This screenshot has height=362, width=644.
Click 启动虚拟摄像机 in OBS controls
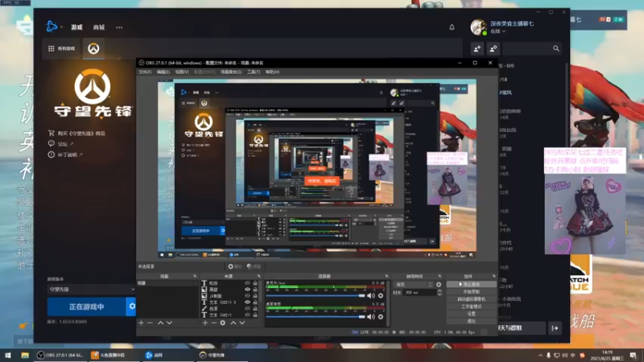click(471, 298)
